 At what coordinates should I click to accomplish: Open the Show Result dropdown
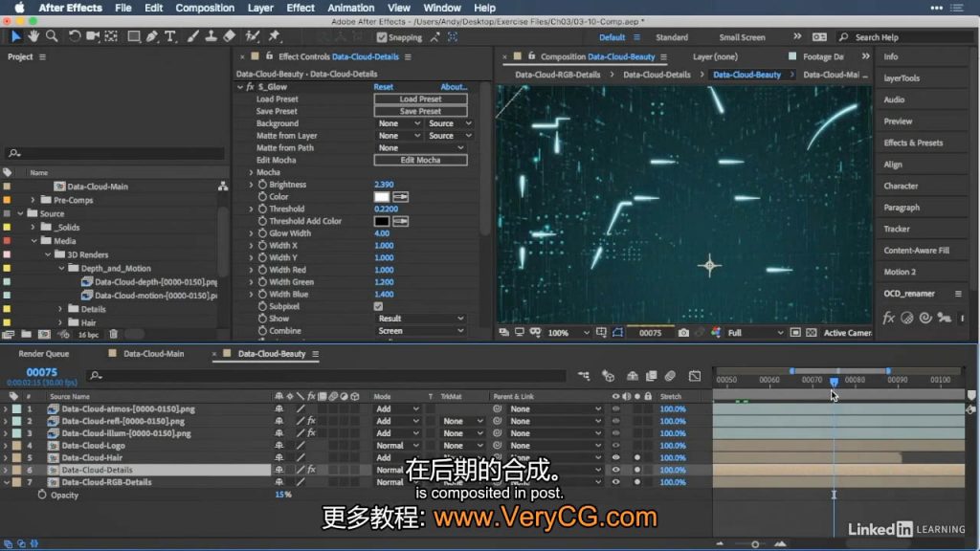tap(421, 319)
